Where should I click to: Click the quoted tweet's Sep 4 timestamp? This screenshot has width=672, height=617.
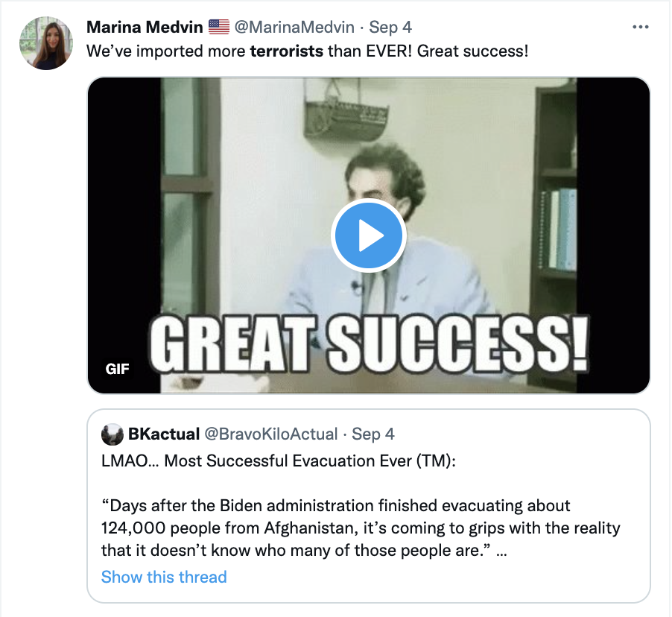(373, 434)
